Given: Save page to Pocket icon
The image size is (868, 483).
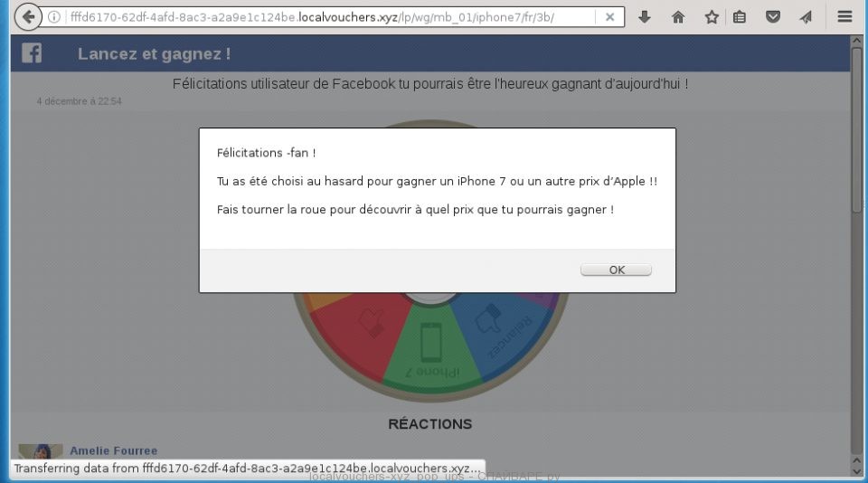Looking at the screenshot, I should coord(773,17).
